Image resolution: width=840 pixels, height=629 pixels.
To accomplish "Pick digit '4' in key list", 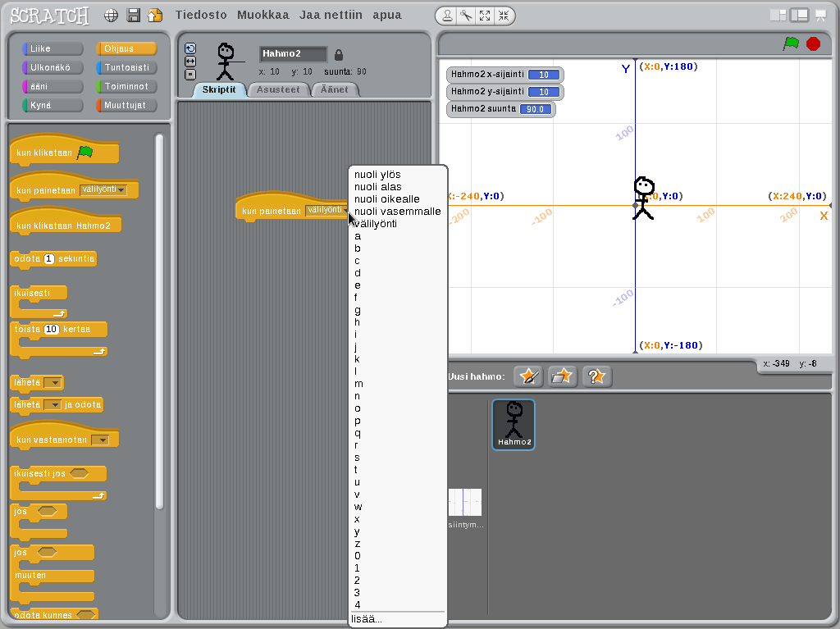I will pyautogui.click(x=398, y=605).
